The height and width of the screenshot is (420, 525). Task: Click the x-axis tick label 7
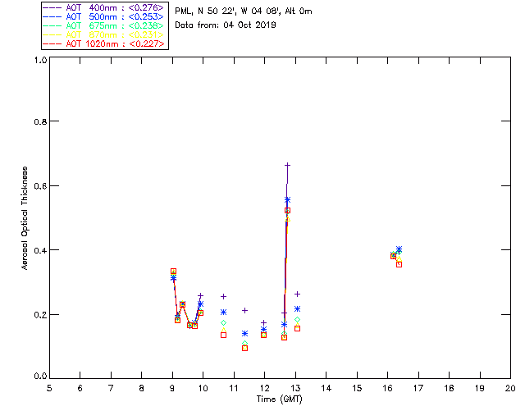pyautogui.click(x=111, y=388)
